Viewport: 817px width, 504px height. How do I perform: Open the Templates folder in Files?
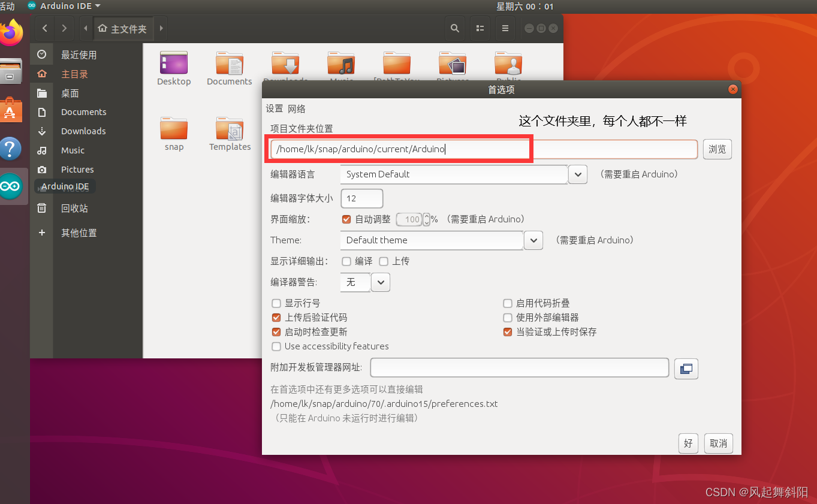click(x=230, y=134)
